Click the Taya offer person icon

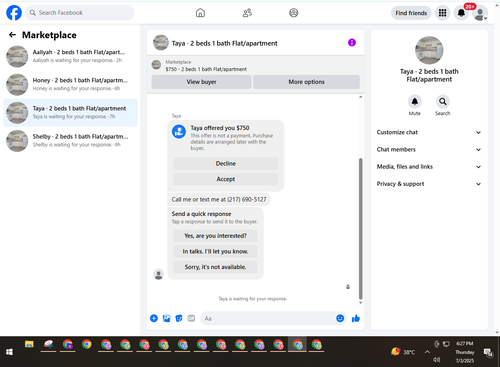tap(179, 132)
